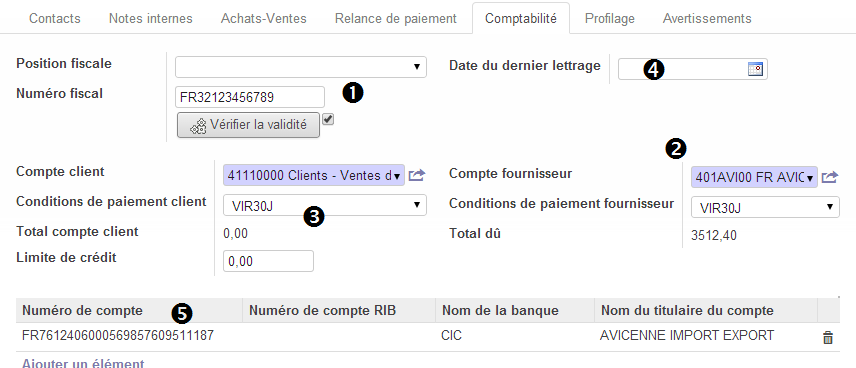
Task: Select the Relance de paiement tab
Action: (396, 19)
